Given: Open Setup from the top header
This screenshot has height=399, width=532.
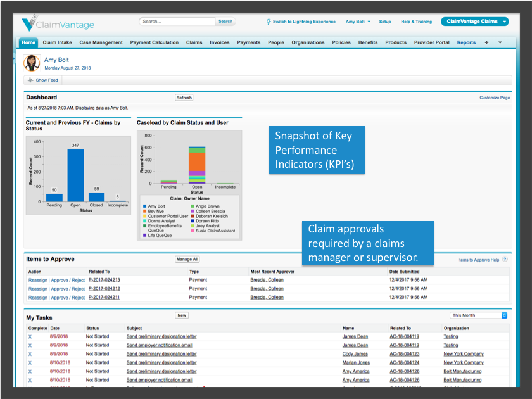Looking at the screenshot, I should (x=385, y=21).
